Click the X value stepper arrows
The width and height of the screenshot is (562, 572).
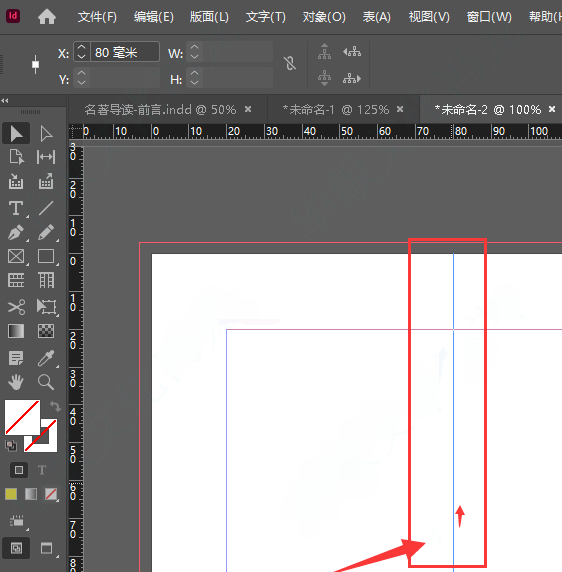[x=82, y=52]
